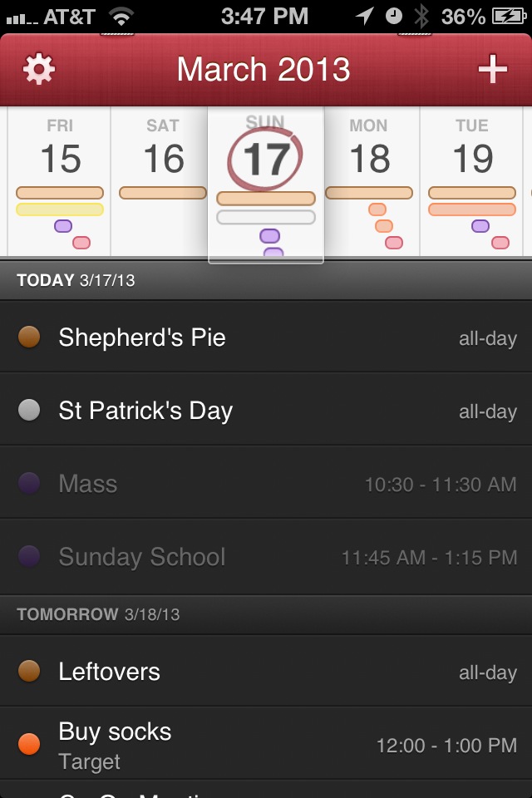
Task: Select Tuesday 19 in the day ticker
Action: (x=472, y=158)
